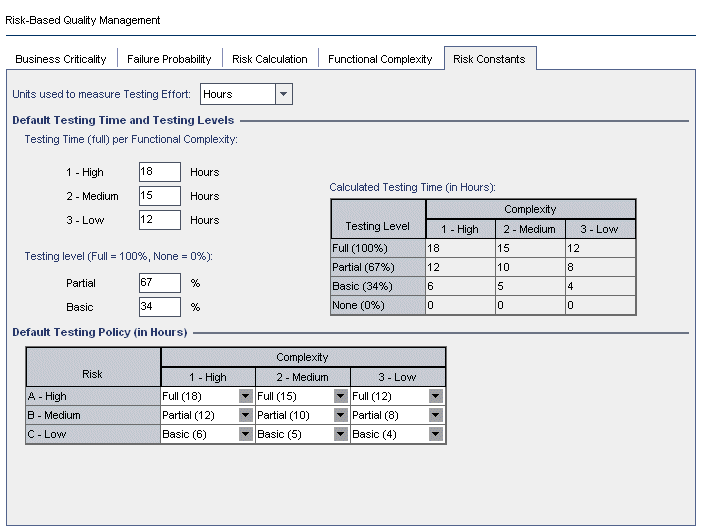Open C - Low risk Basic (6) dropdown

pos(245,434)
